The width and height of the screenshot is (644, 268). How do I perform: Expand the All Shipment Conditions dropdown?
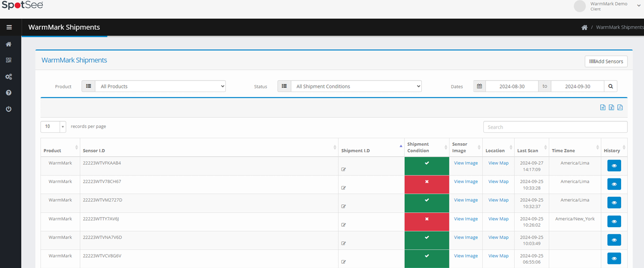(356, 87)
